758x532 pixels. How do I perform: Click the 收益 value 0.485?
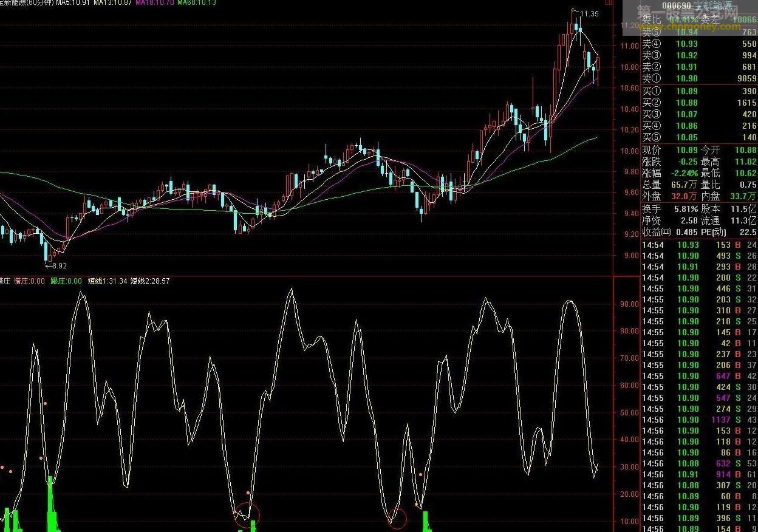click(687, 232)
